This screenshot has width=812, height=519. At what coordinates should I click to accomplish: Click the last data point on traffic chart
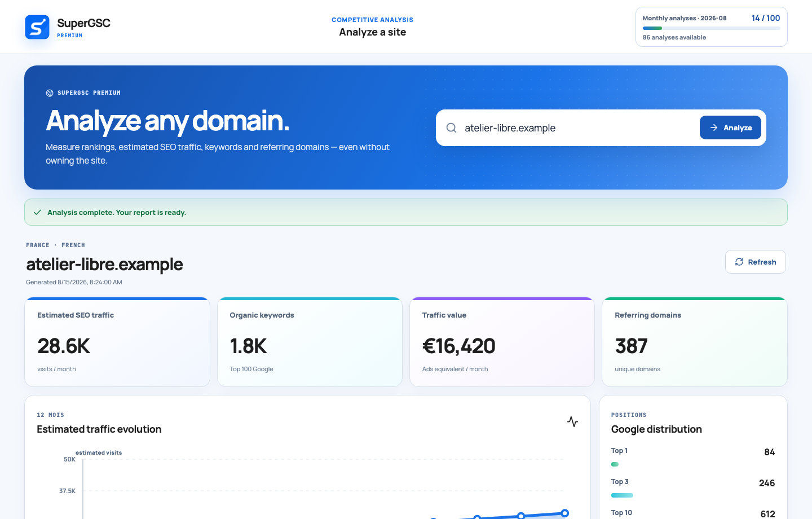[564, 513]
